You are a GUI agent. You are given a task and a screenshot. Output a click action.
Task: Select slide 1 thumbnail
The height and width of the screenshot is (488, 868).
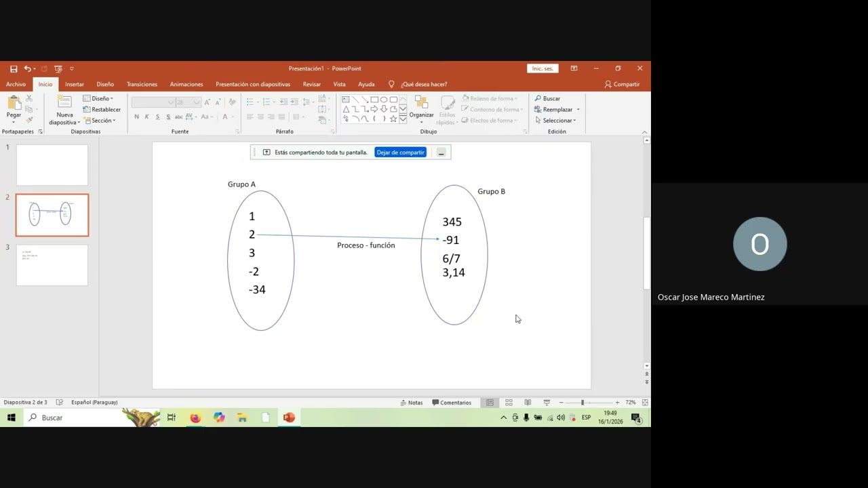point(52,165)
